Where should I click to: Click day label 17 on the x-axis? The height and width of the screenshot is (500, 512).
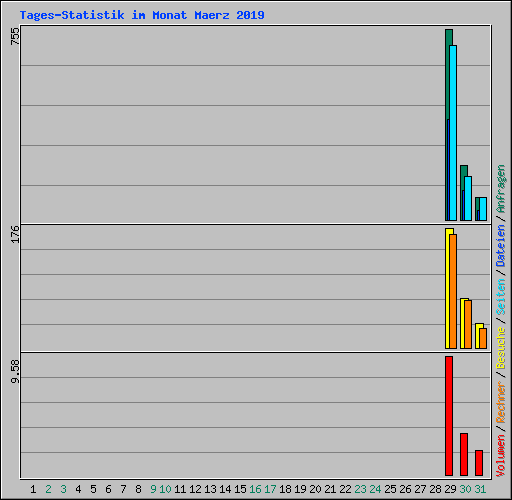pyautogui.click(x=270, y=489)
